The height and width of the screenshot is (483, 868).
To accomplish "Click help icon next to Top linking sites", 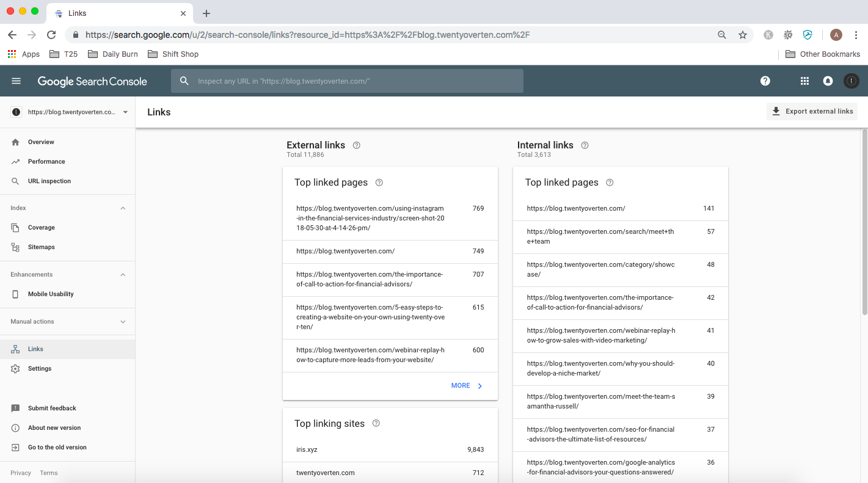I will [376, 424].
